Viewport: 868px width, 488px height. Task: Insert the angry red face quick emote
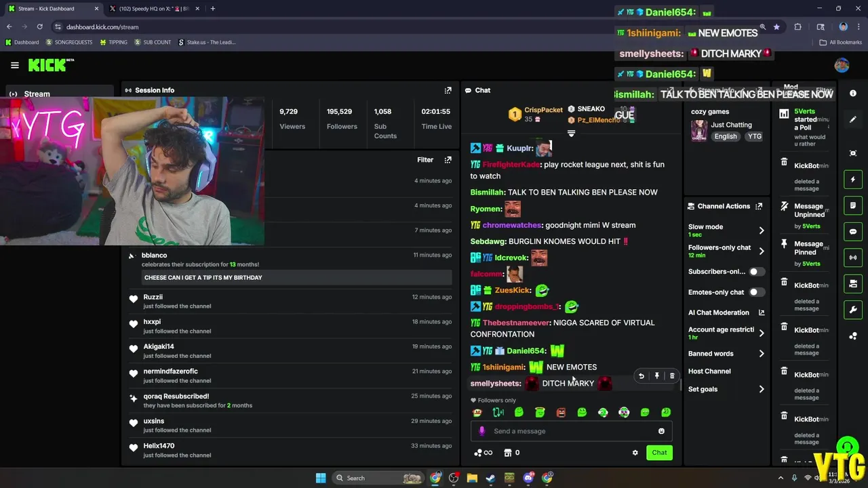(561, 412)
